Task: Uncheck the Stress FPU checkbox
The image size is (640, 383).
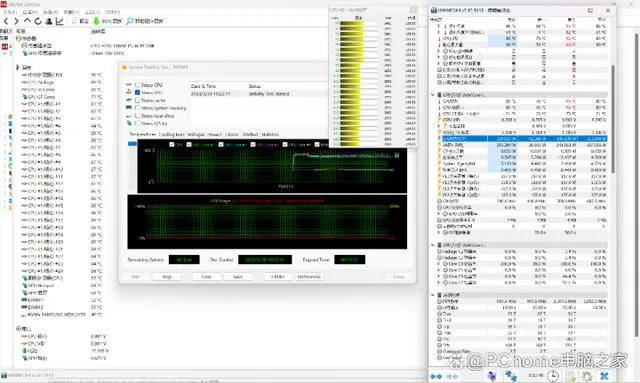Action: 138,93
